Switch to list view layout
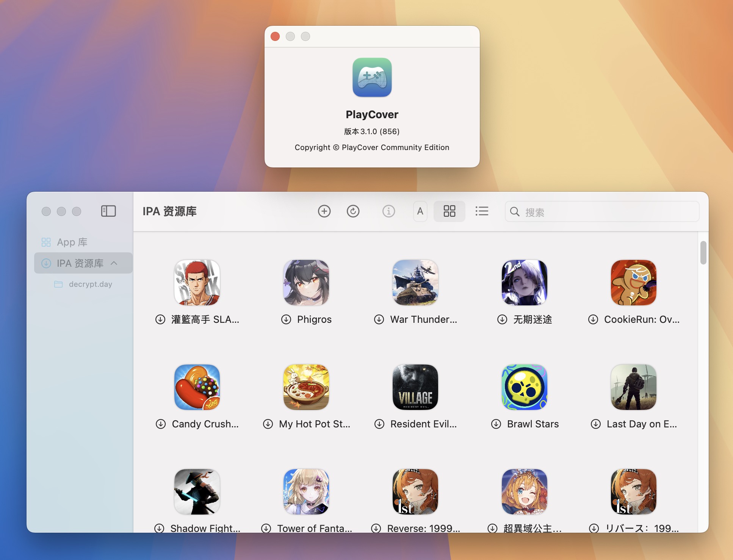The width and height of the screenshot is (733, 560). [481, 211]
